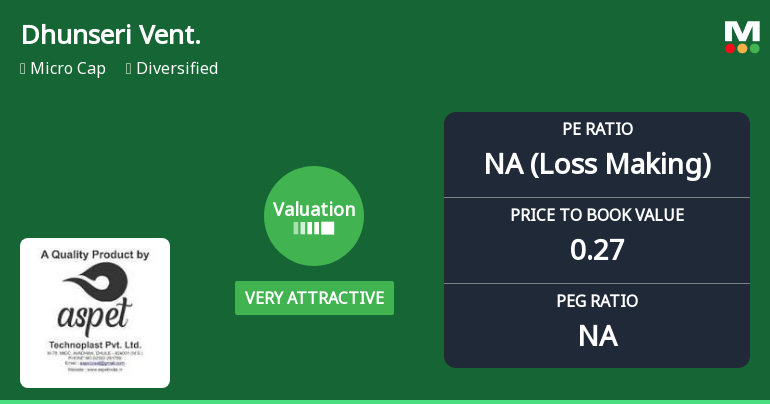Image resolution: width=770 pixels, height=404 pixels.
Task: Click the PEG RATIO heading
Action: coord(597,301)
